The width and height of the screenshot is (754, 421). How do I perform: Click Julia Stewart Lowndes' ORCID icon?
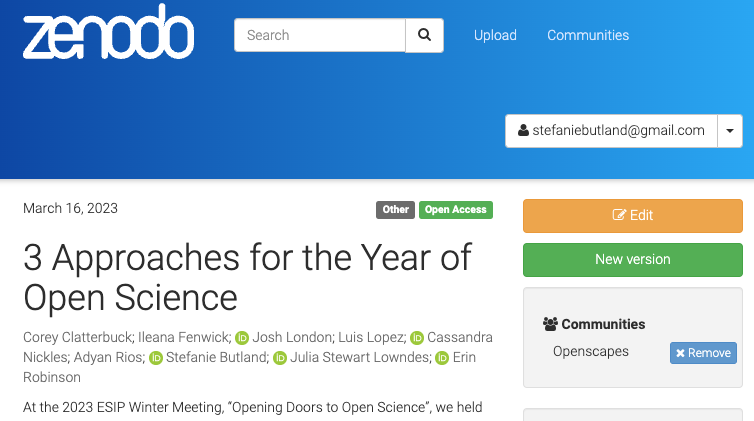point(281,358)
